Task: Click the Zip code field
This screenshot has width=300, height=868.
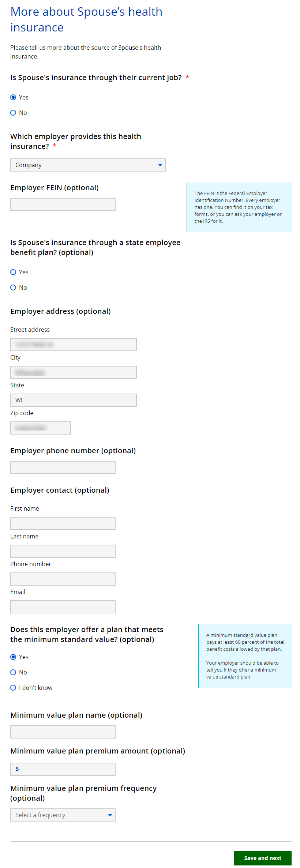Action: tap(41, 428)
